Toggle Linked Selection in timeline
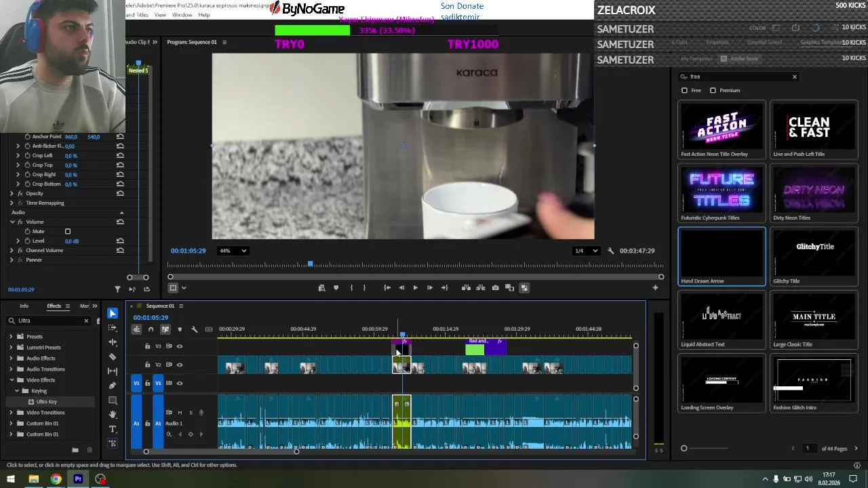This screenshot has height=488, width=868. pos(165,329)
